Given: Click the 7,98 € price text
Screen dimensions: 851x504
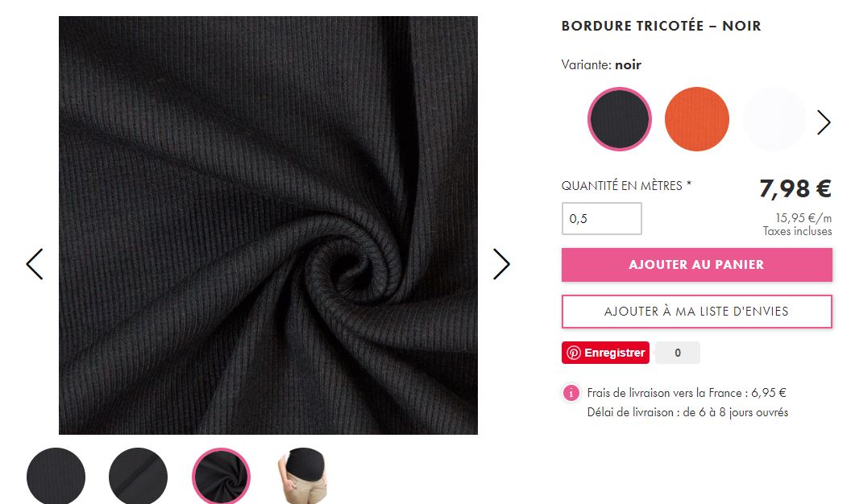Looking at the screenshot, I should pos(795,188).
